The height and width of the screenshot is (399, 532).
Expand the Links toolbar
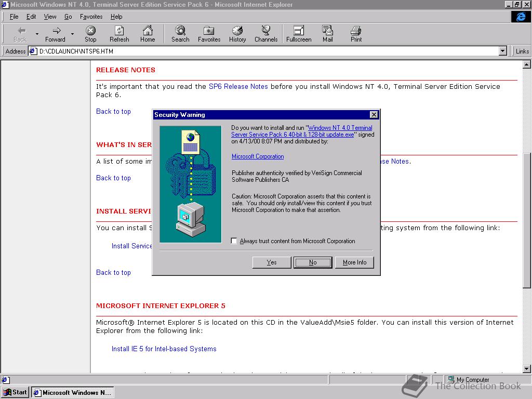click(x=522, y=51)
